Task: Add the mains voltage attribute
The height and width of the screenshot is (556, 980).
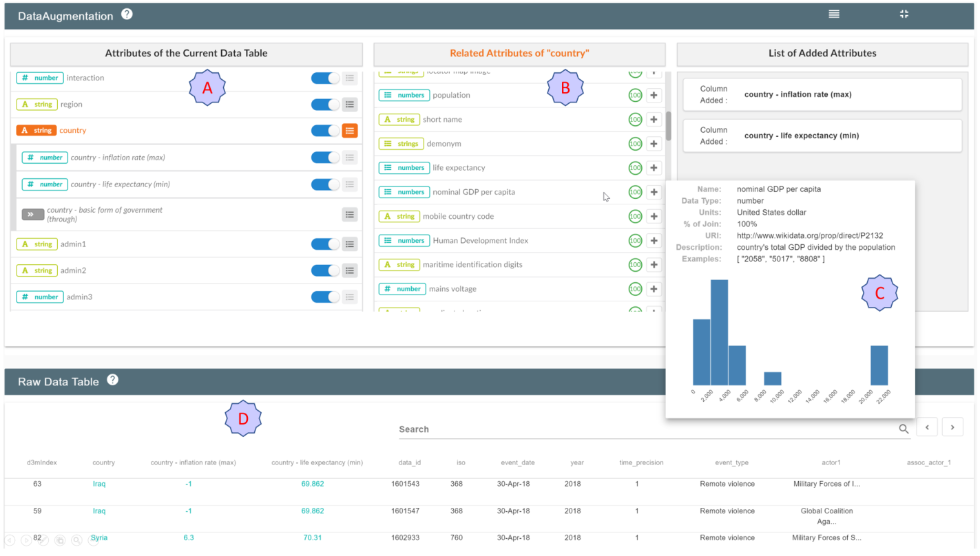Action: pos(654,289)
